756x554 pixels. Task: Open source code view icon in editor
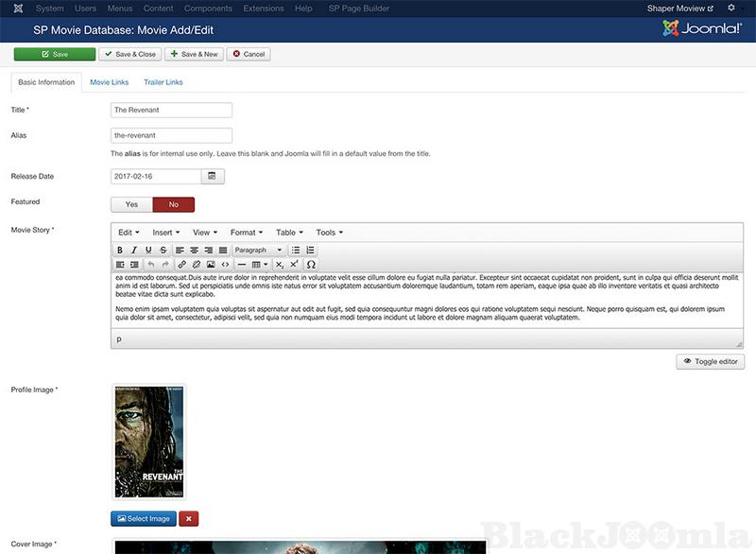225,265
